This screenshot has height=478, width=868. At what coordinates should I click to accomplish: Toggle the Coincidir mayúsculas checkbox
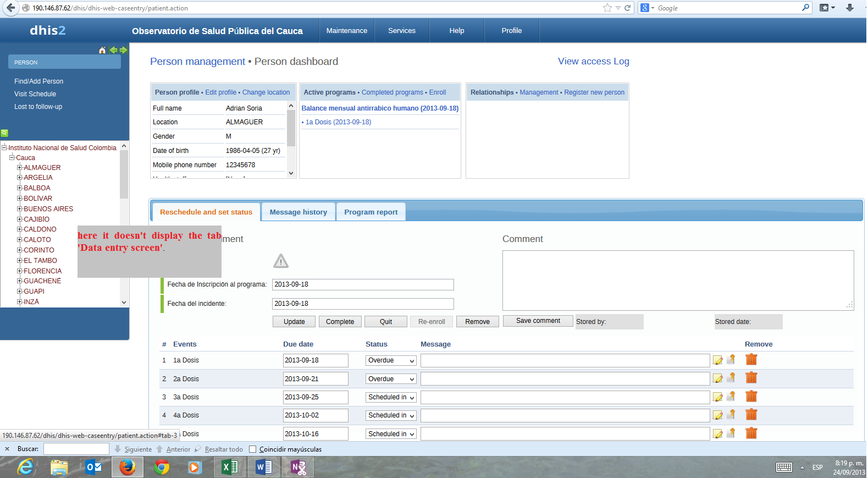click(x=253, y=449)
